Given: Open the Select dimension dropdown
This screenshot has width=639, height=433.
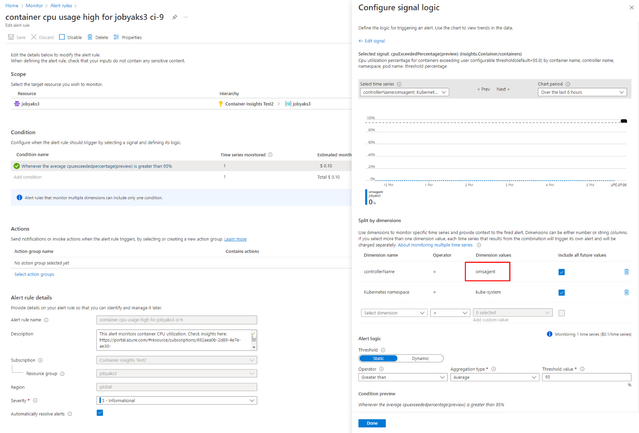Looking at the screenshot, I should 394,313.
